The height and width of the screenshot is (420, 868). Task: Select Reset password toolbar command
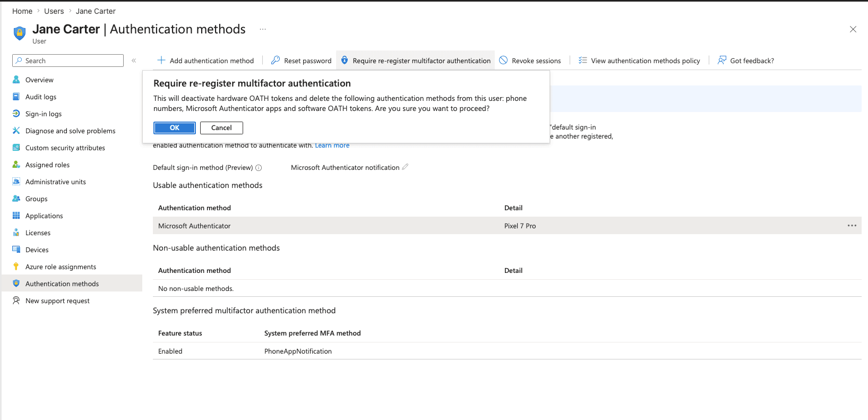coord(301,61)
